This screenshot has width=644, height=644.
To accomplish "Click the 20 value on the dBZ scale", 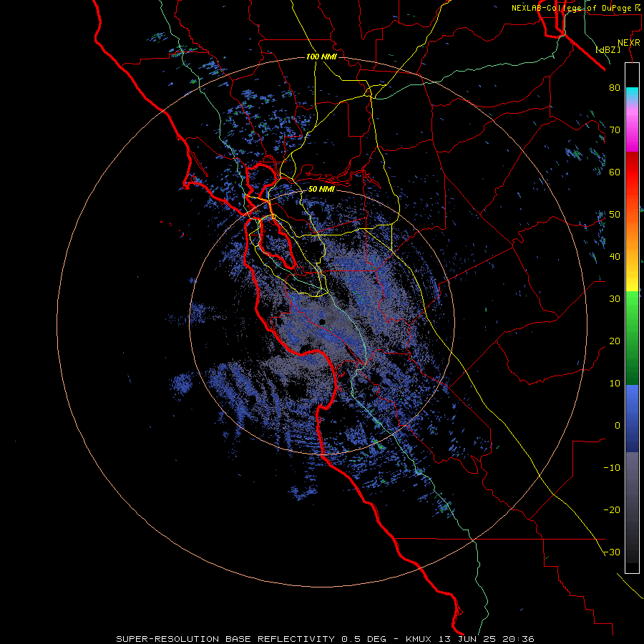I will [x=615, y=341].
